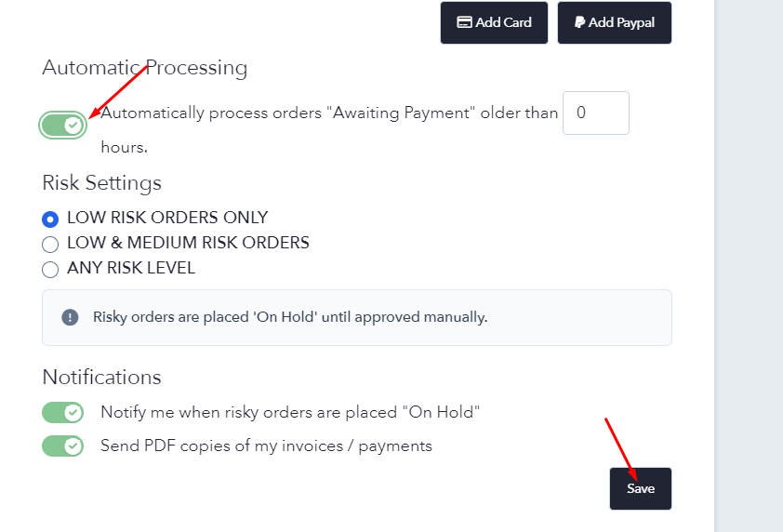This screenshot has width=783, height=532.
Task: Click the checkmark knob on the automatic processing switch
Action: click(73, 125)
